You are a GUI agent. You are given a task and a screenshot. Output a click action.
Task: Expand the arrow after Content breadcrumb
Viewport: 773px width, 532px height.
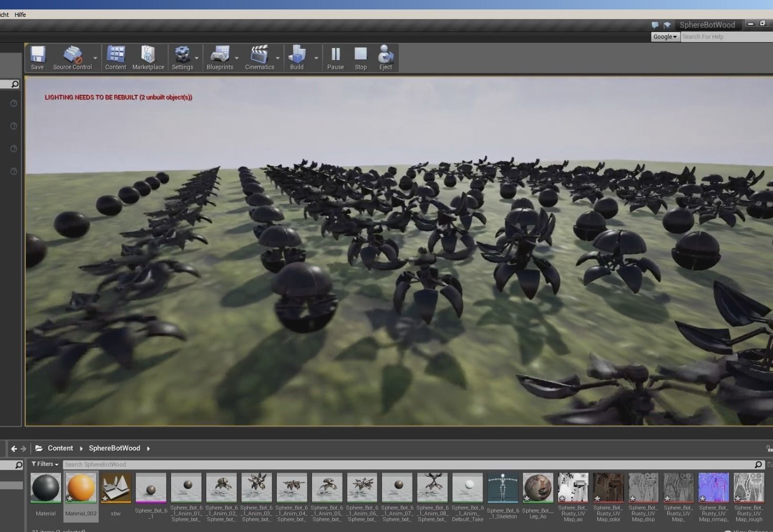[x=81, y=448]
